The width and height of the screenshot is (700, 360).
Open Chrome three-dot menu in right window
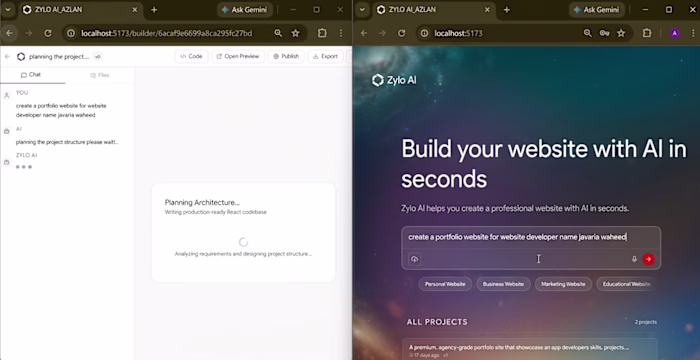click(x=693, y=33)
